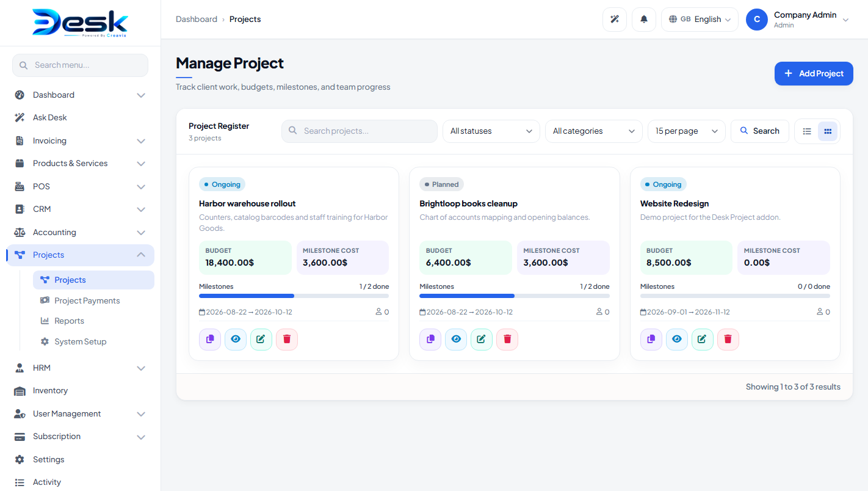Click the Search button
868x491 pixels.
tap(760, 131)
